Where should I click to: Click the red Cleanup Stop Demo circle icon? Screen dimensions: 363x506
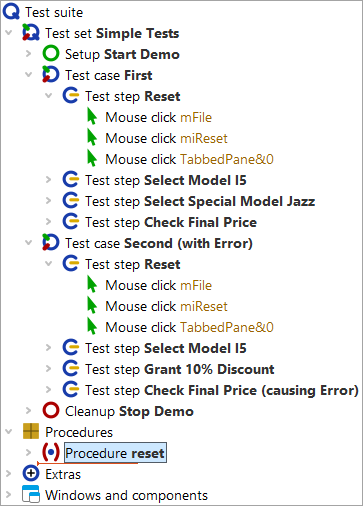pyautogui.click(x=51, y=411)
